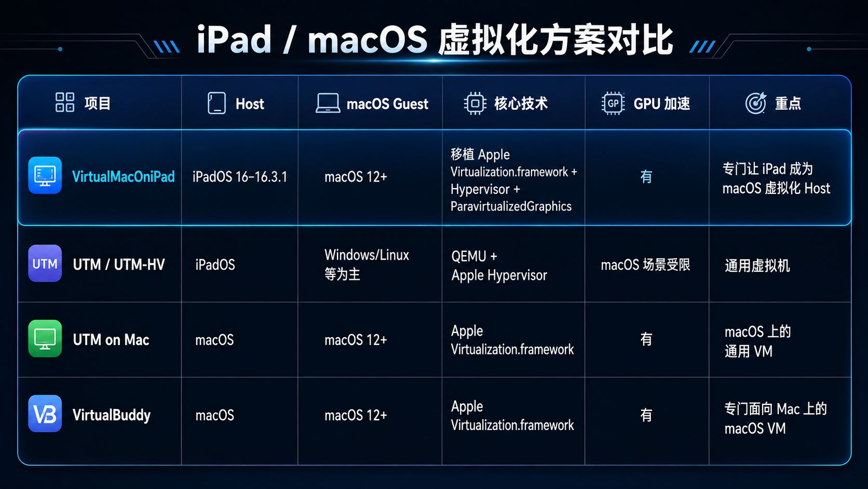Click the "核心技术" column header text
Image resolution: width=868 pixels, height=489 pixels.
pyautogui.click(x=521, y=103)
